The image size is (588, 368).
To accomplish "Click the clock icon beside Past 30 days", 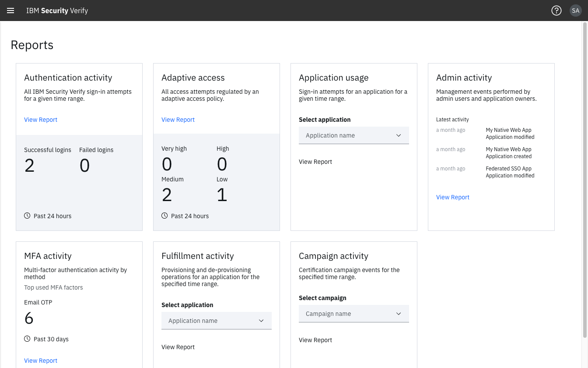I will pyautogui.click(x=27, y=339).
